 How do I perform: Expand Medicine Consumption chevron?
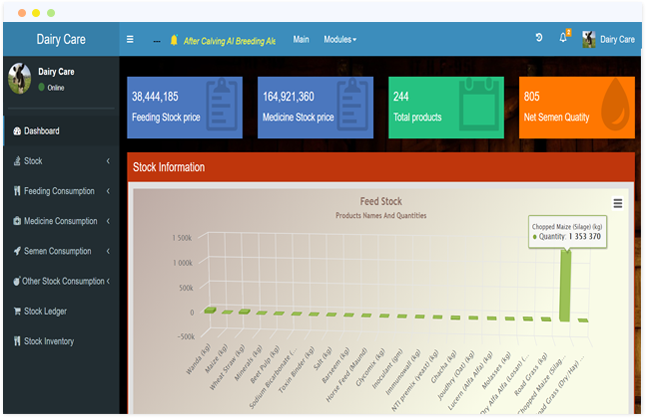coord(108,221)
